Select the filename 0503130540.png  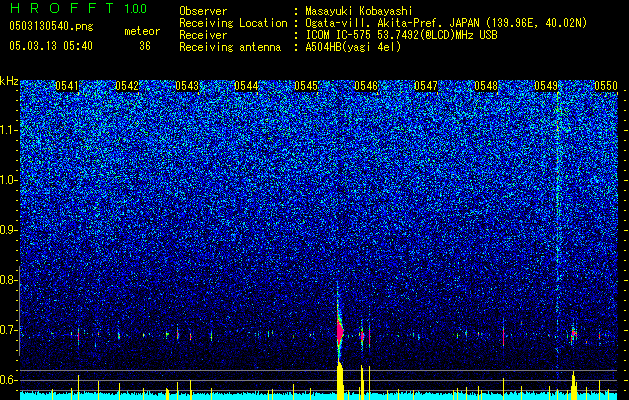pyautogui.click(x=51, y=27)
